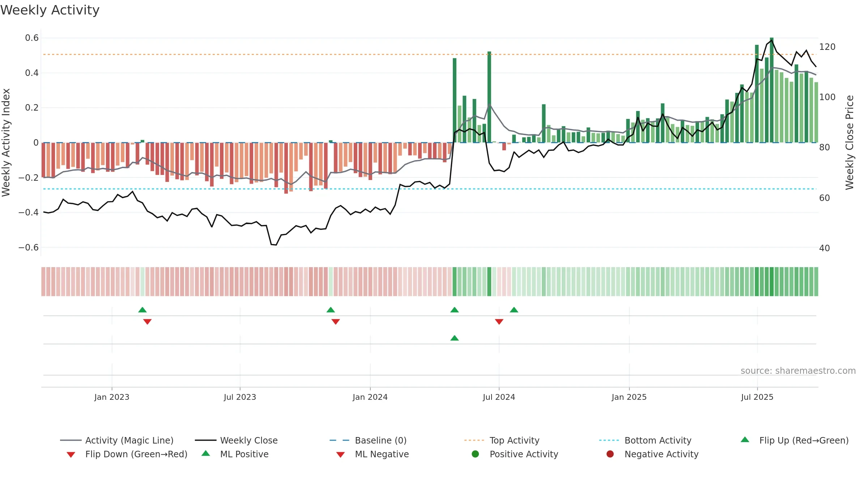Click the 0.6 left axis tick label

(32, 38)
